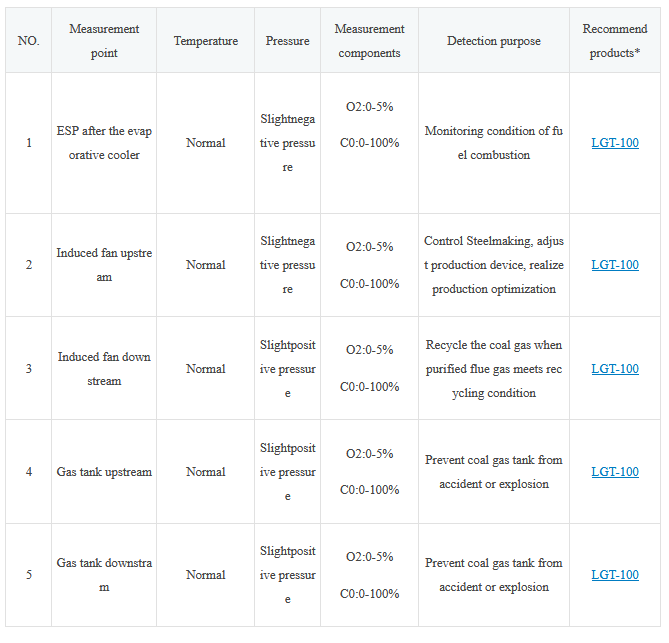
Task: Select ESP after the evaporative cooler cell
Action: click(104, 143)
